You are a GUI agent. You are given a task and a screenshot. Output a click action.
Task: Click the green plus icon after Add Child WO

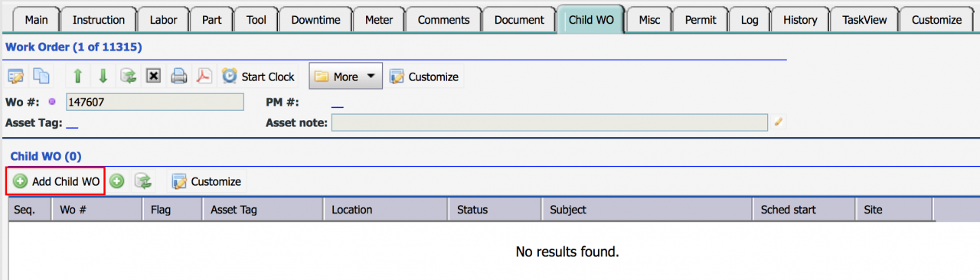[x=116, y=181]
